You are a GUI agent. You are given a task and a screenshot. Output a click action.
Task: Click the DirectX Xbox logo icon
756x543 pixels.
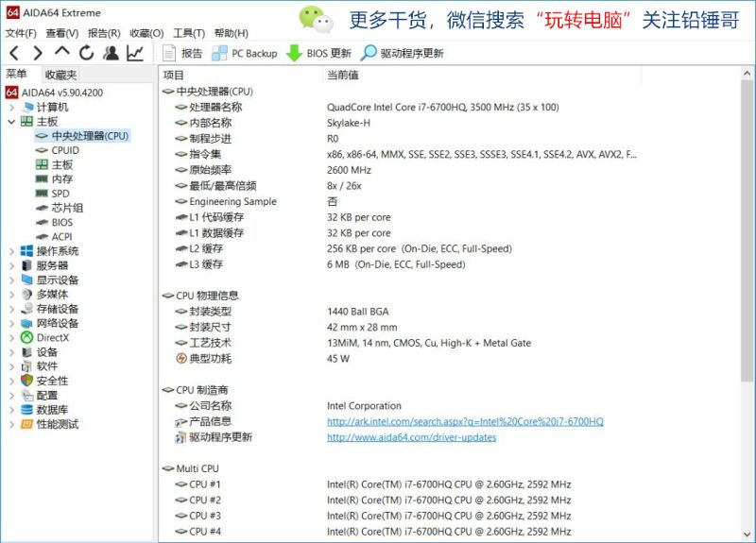[27, 338]
